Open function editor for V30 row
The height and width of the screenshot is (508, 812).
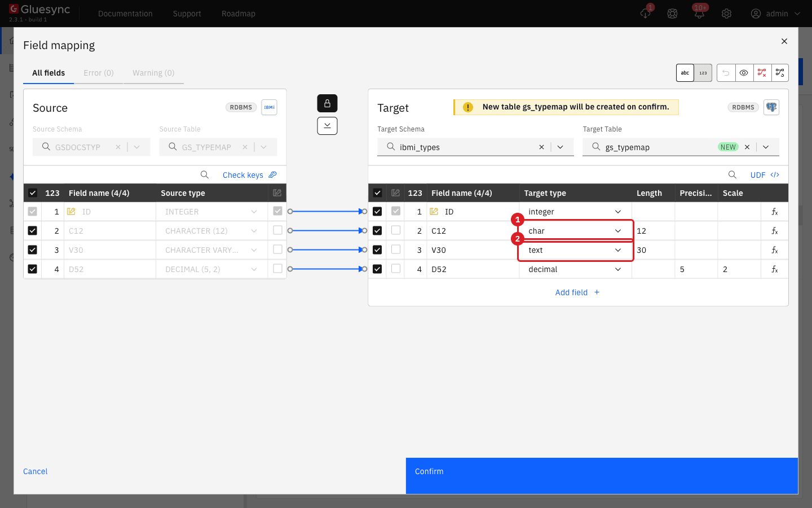(775, 250)
